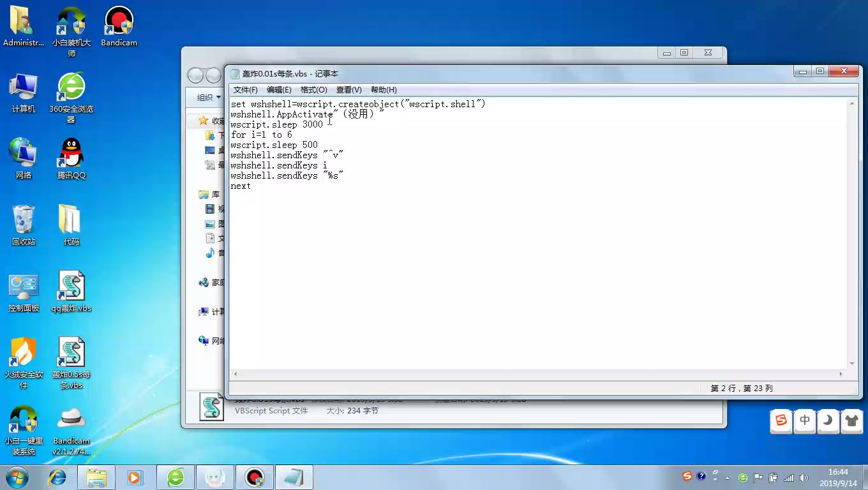868x490 pixels.
Task: Click '大小: 234 字节' in Explorer details pane
Action: [x=352, y=411]
